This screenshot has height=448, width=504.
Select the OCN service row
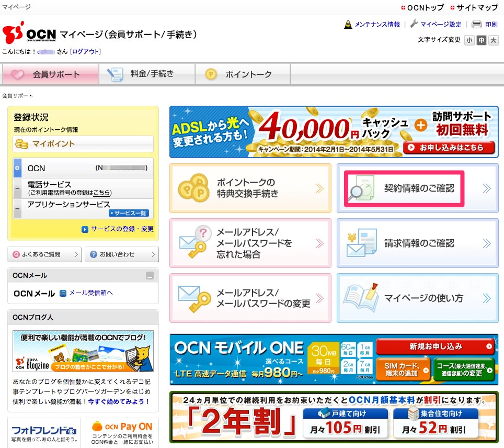coord(83,168)
